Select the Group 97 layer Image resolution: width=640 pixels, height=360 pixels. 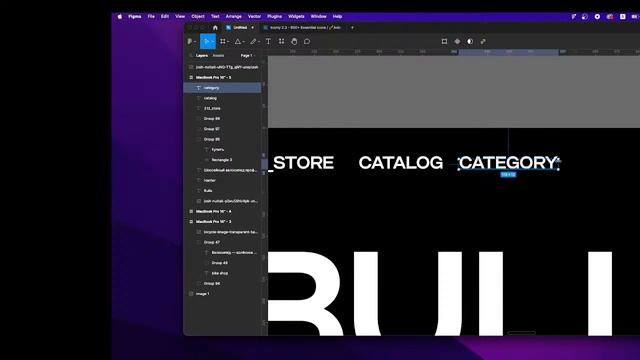pos(222,129)
